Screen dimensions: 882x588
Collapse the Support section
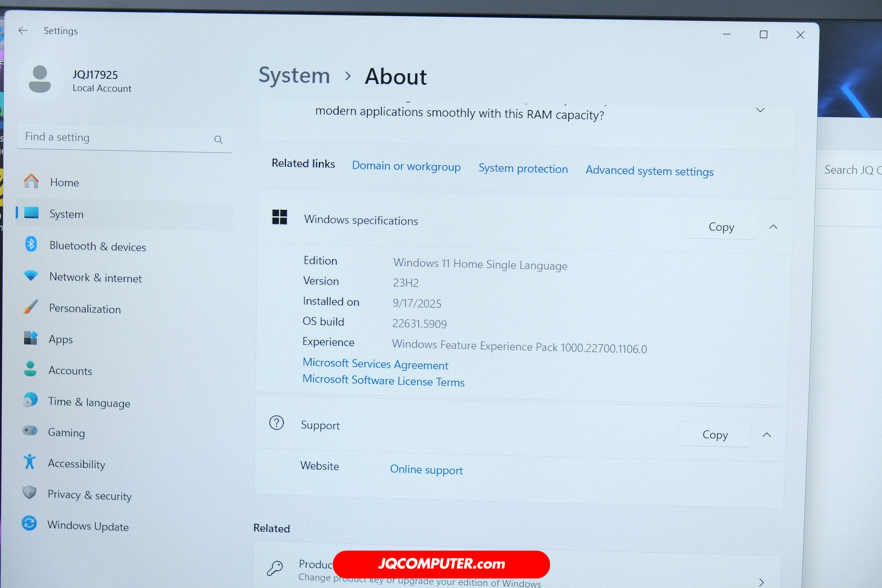766,435
